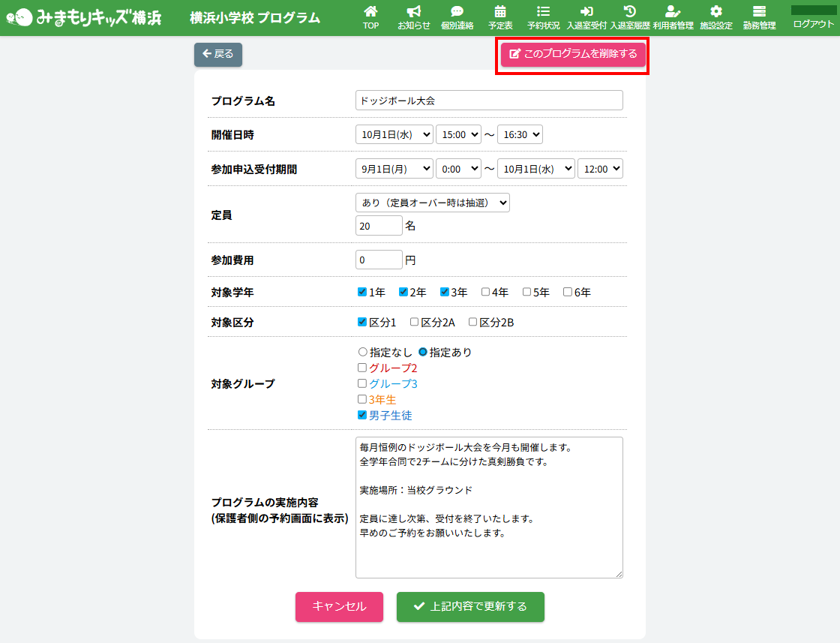Viewport: 840px width, 643px height.
Task: Click the プログラム名 text field
Action: pyautogui.click(x=489, y=101)
